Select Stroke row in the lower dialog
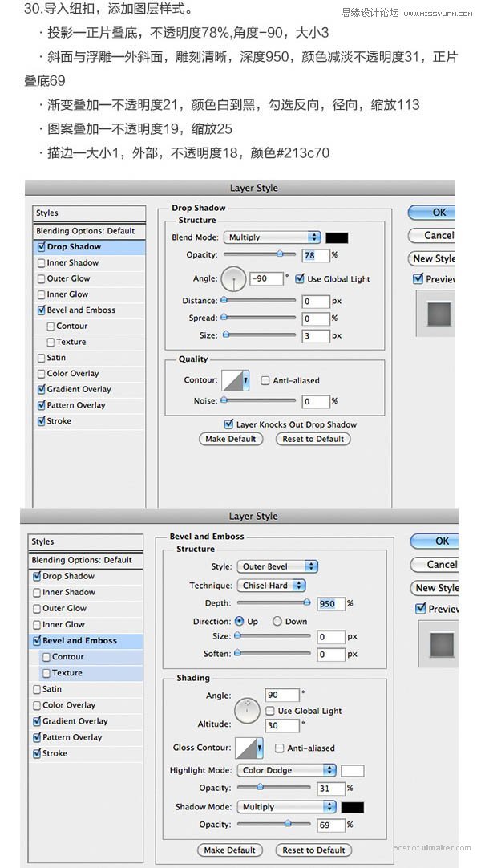481x868 pixels. 86,753
